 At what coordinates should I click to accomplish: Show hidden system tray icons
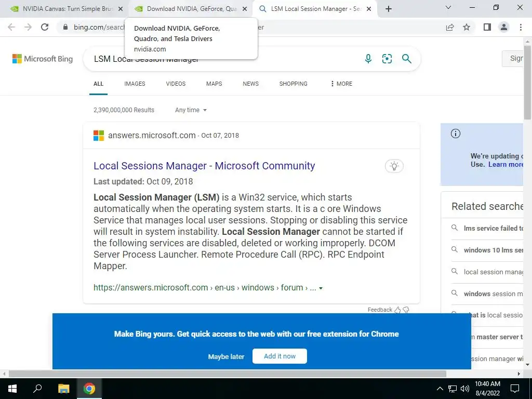(440, 389)
